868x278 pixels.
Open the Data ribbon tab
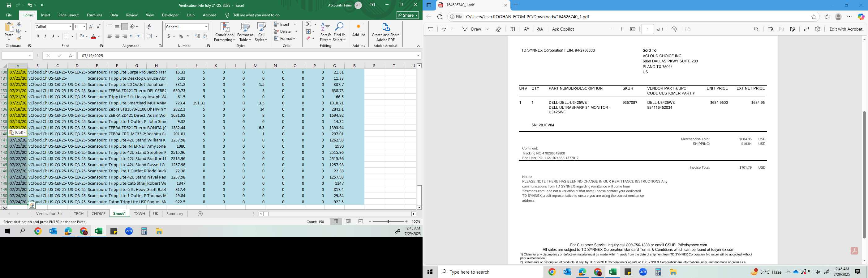pyautogui.click(x=114, y=15)
